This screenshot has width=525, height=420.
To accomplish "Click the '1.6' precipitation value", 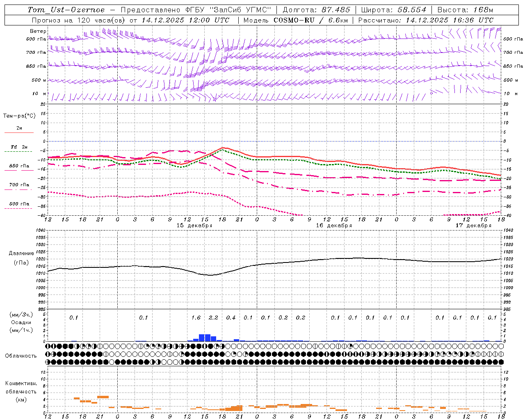I will 196,317.
